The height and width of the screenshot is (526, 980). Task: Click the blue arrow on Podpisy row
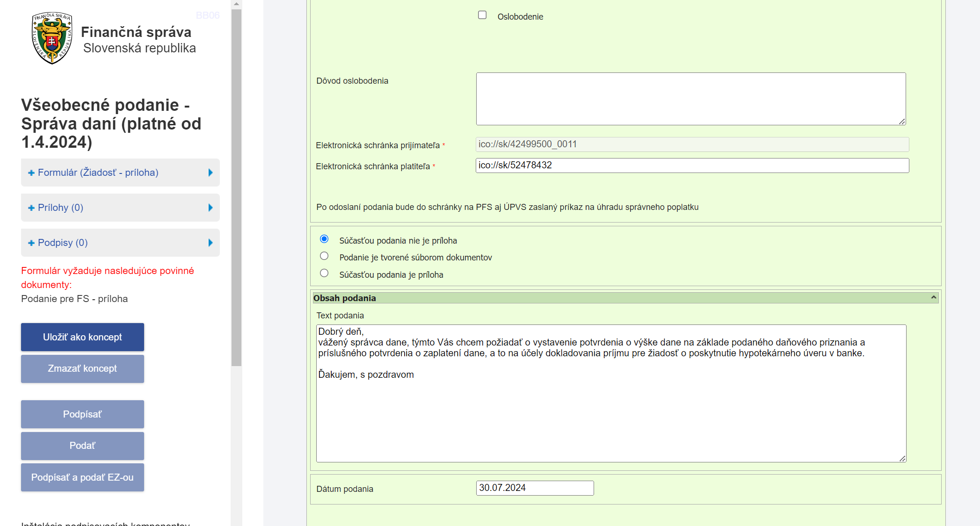(211, 243)
